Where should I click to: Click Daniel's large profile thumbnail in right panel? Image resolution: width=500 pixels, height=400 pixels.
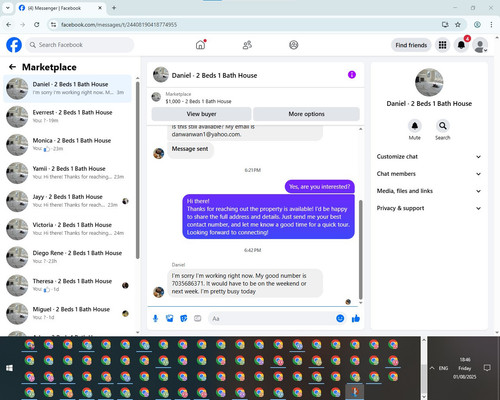tap(429, 82)
